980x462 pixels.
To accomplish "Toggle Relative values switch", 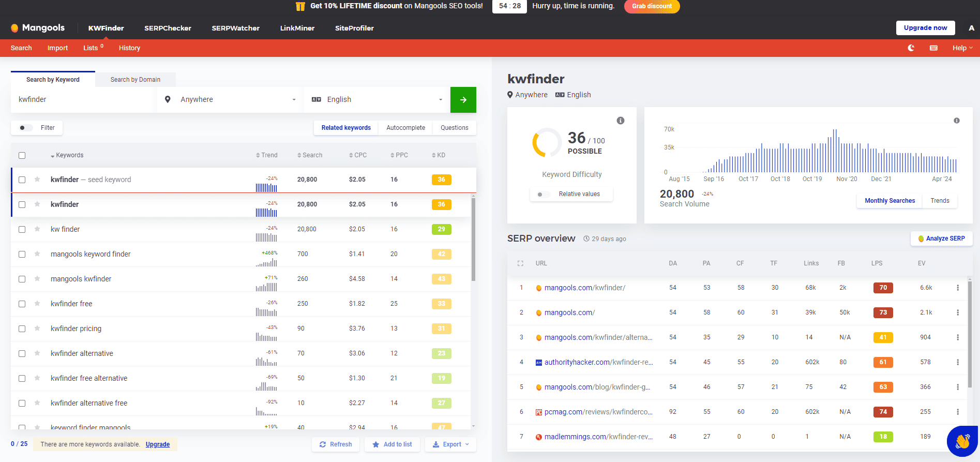I will tap(543, 194).
